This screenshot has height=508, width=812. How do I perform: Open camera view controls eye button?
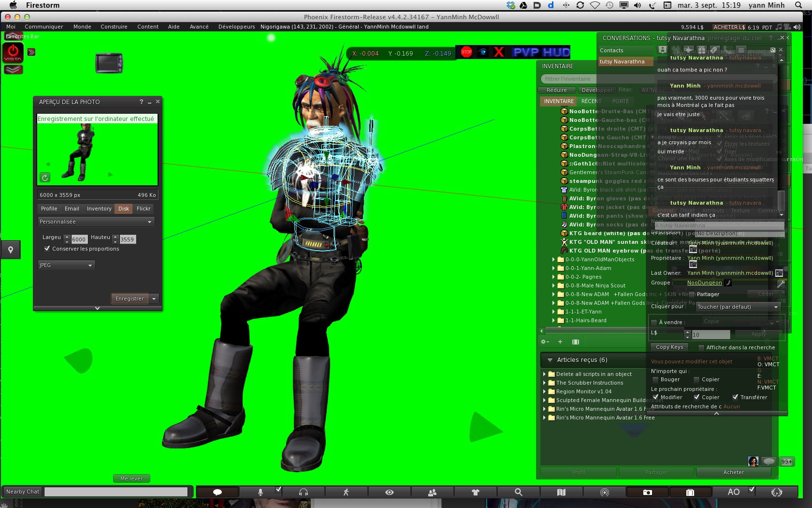[389, 492]
